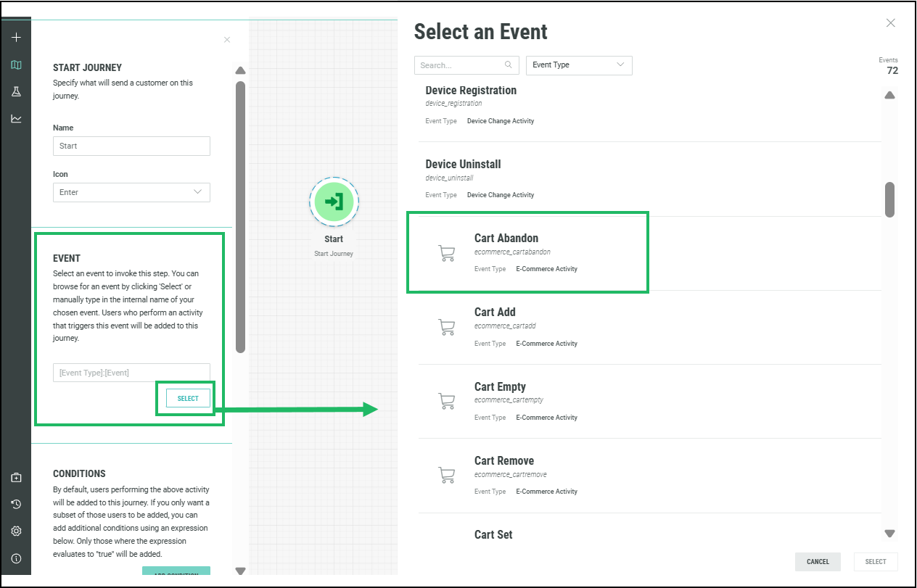Image resolution: width=917 pixels, height=588 pixels.
Task: Close the Select an Event dialog
Action: 891,23
